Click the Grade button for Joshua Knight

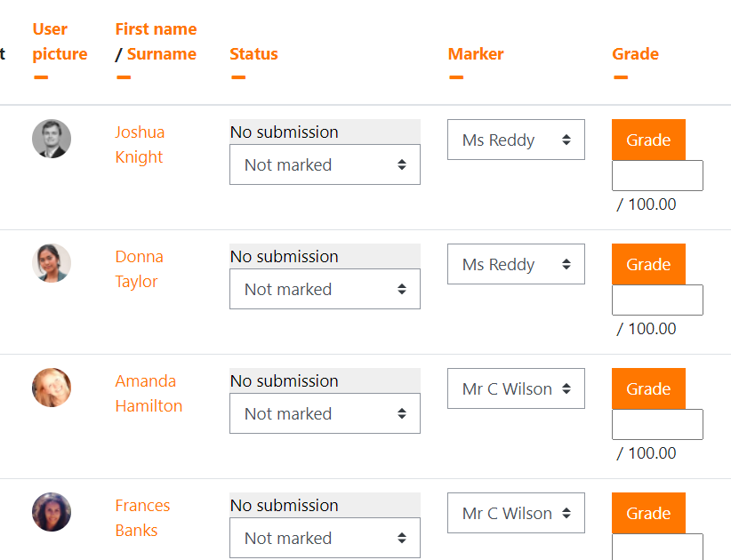[x=648, y=140]
